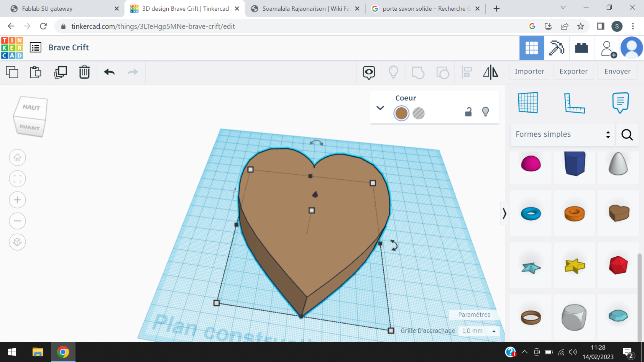Click the zoom in plus button
Screen dimensions: 644x362
click(17, 200)
